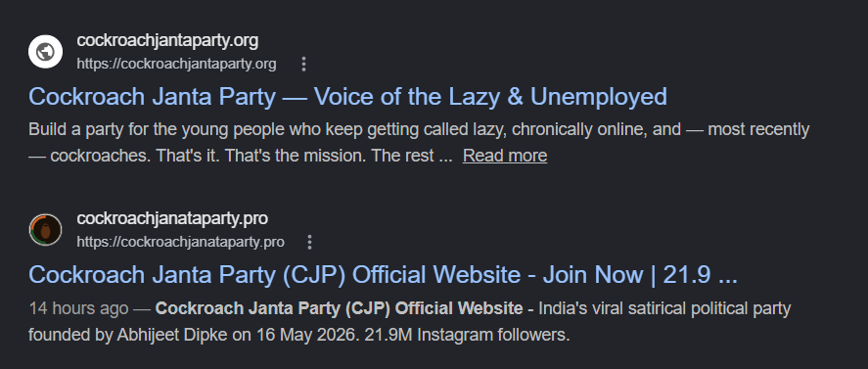The image size is (868, 369).
Task: Open the three-dot menu beside cockroachjanataparty.pro URL
Action: click(310, 242)
